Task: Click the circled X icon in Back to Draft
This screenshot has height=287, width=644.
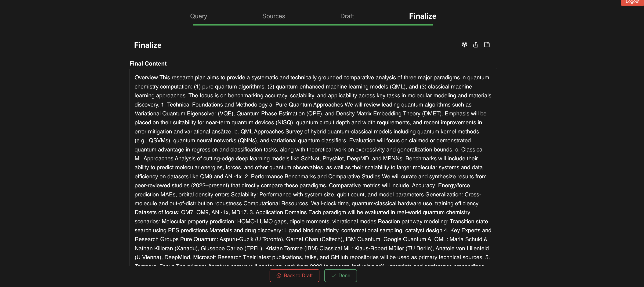Action: tap(279, 276)
